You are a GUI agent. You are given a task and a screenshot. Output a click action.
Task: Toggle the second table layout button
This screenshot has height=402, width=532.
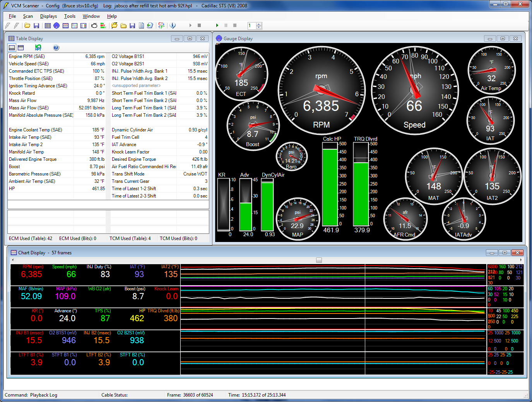21,48
